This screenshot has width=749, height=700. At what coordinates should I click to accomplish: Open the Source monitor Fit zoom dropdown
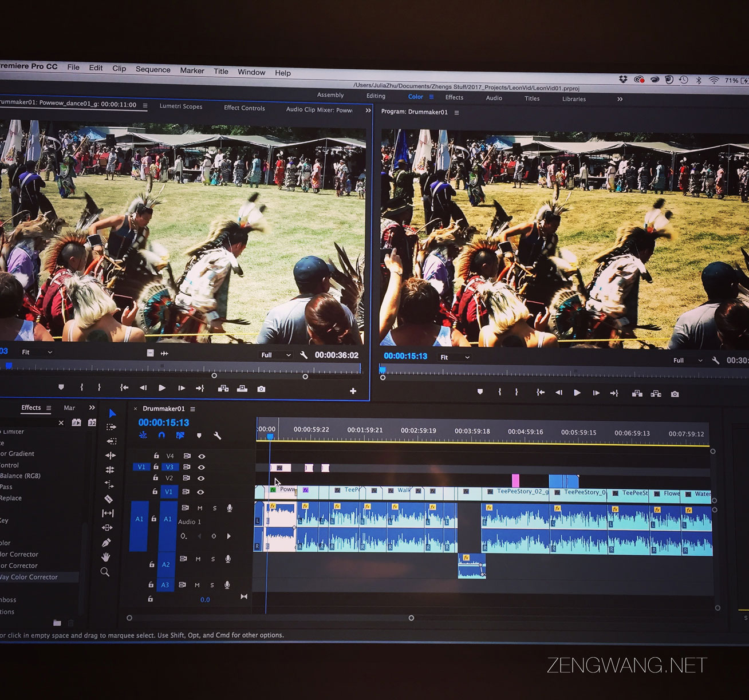37,352
